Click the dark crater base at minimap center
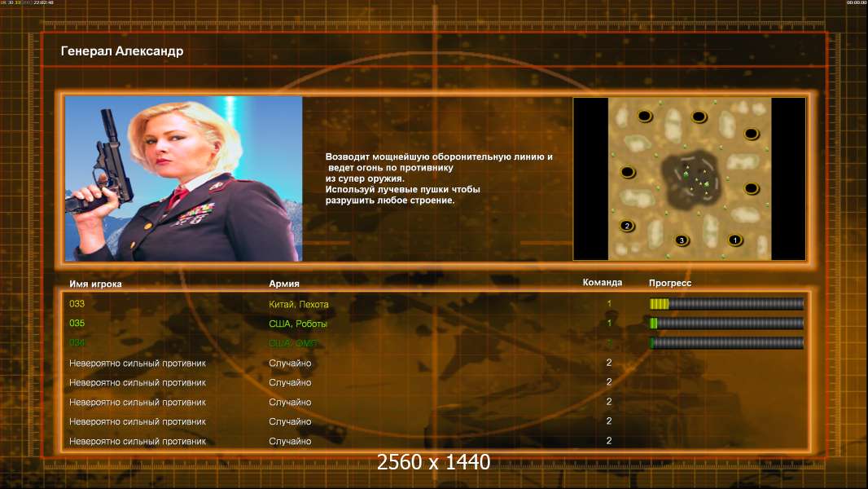The image size is (868, 489). click(x=690, y=181)
